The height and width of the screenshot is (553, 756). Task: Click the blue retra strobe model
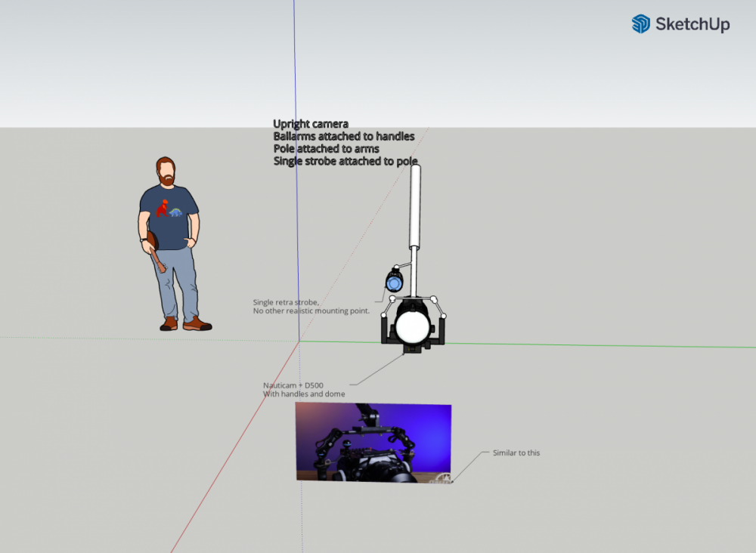coord(394,281)
